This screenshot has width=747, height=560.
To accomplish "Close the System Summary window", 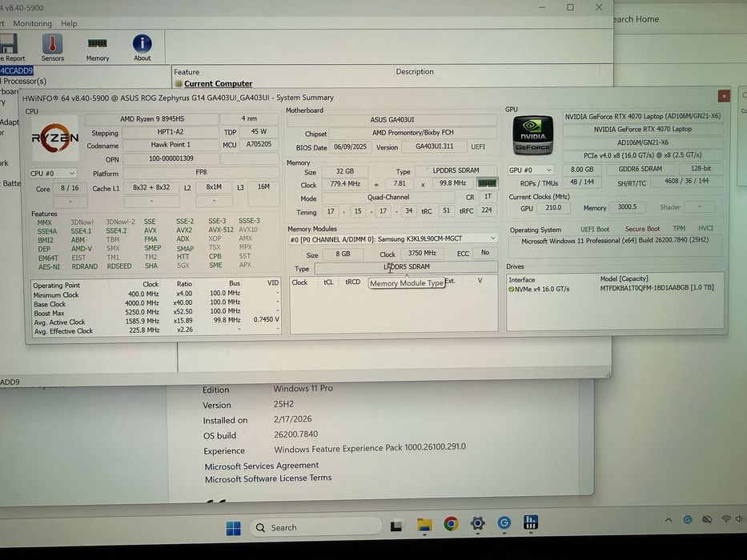I will point(724,96).
